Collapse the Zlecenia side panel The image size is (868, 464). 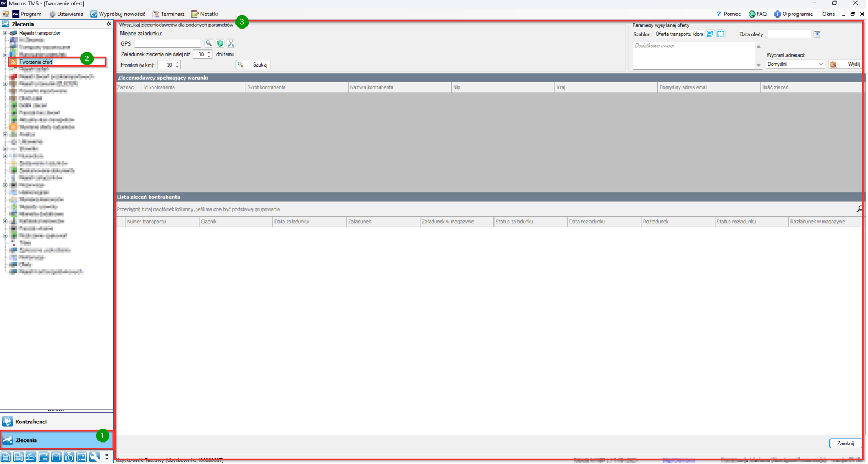click(109, 24)
